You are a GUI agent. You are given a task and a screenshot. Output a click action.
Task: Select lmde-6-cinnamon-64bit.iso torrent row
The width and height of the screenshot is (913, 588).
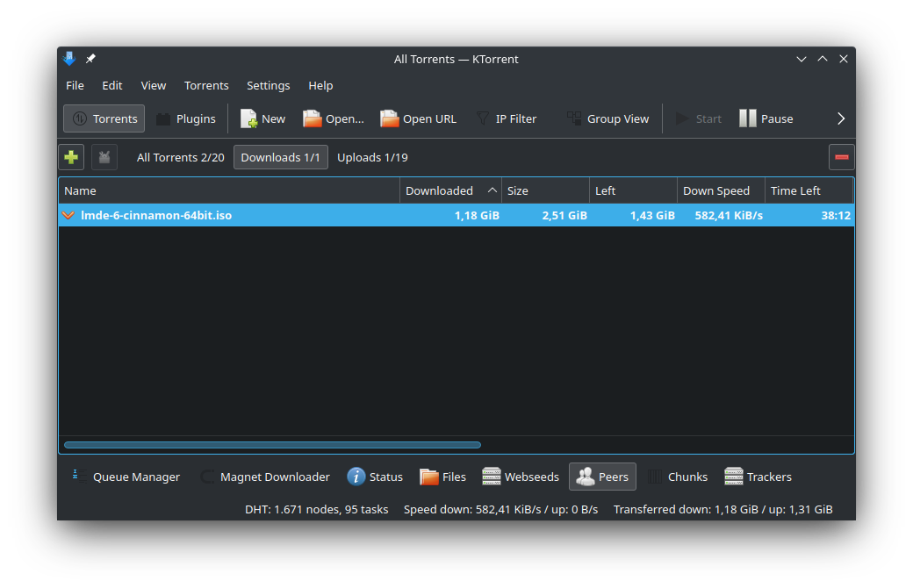[x=456, y=215]
